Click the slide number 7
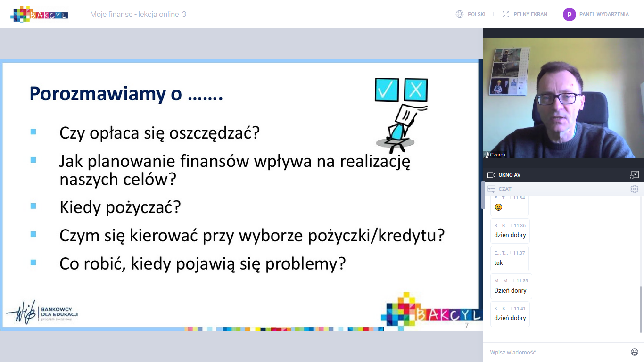 tap(467, 326)
